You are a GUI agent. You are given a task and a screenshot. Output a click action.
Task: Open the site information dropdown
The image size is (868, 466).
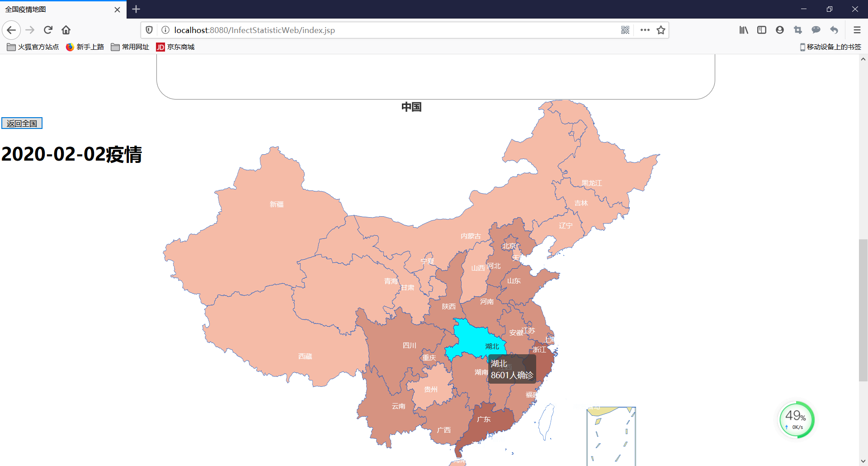165,30
